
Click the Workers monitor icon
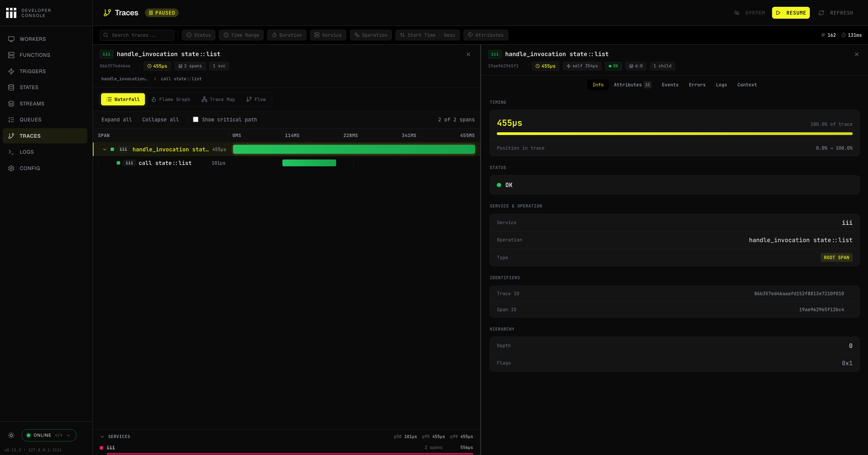pos(11,39)
